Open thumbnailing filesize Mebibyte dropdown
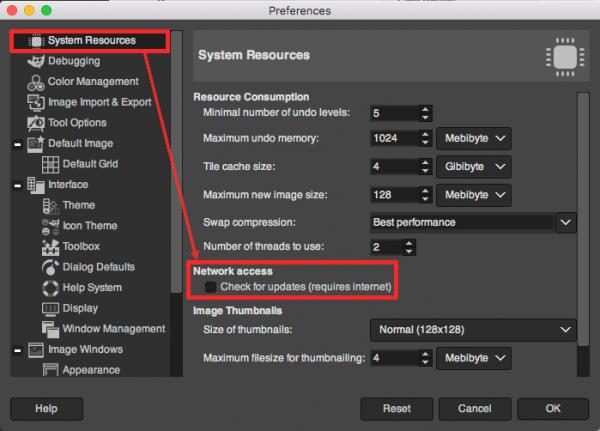The width and height of the screenshot is (600, 431). click(x=474, y=358)
